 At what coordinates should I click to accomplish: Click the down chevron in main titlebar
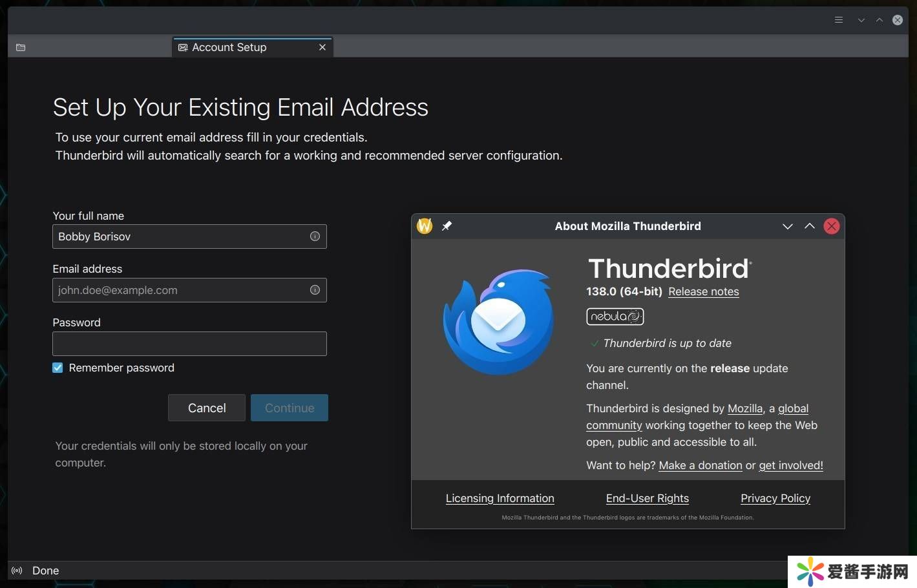coord(861,20)
